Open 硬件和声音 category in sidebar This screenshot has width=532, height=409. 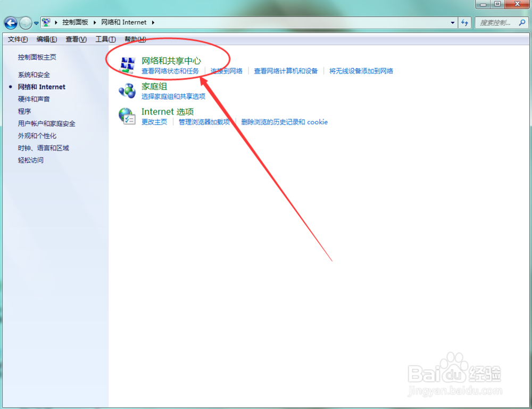point(34,99)
